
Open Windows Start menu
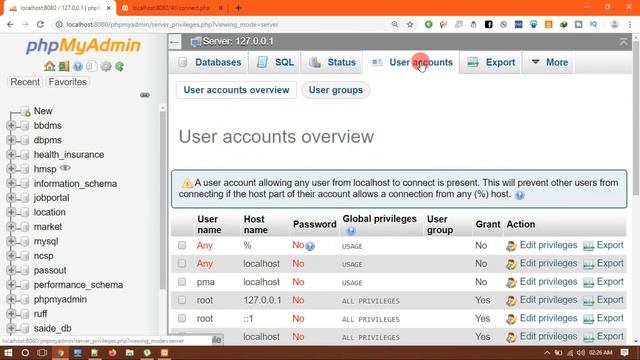tap(8, 353)
